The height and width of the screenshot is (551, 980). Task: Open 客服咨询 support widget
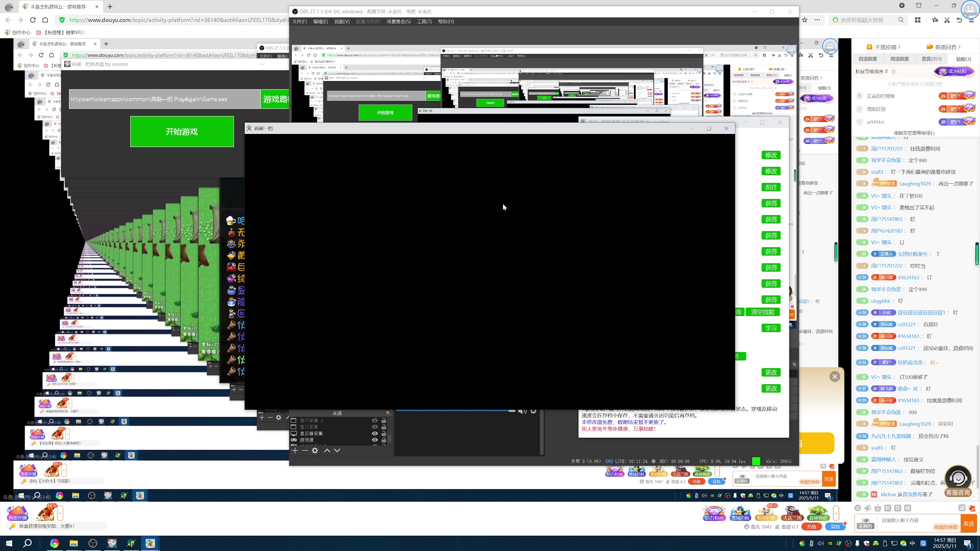[x=958, y=481]
